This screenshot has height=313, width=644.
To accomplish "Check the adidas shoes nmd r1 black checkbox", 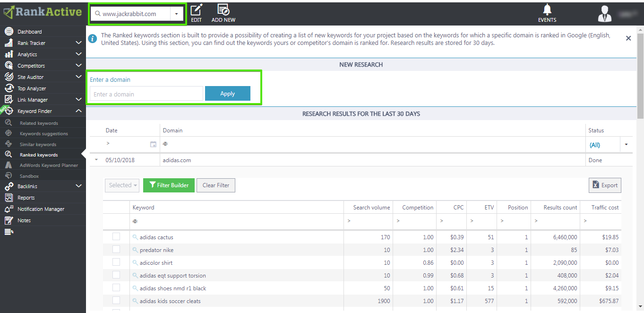I will click(x=116, y=287).
